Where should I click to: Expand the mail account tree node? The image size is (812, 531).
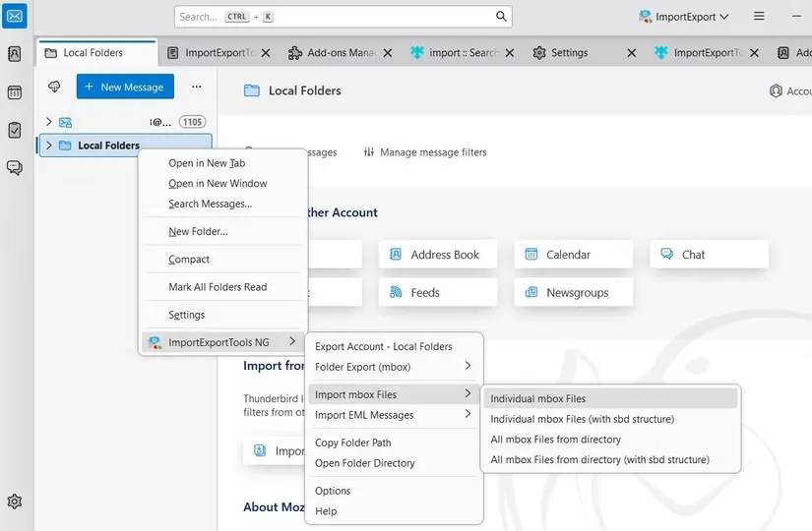(x=48, y=122)
